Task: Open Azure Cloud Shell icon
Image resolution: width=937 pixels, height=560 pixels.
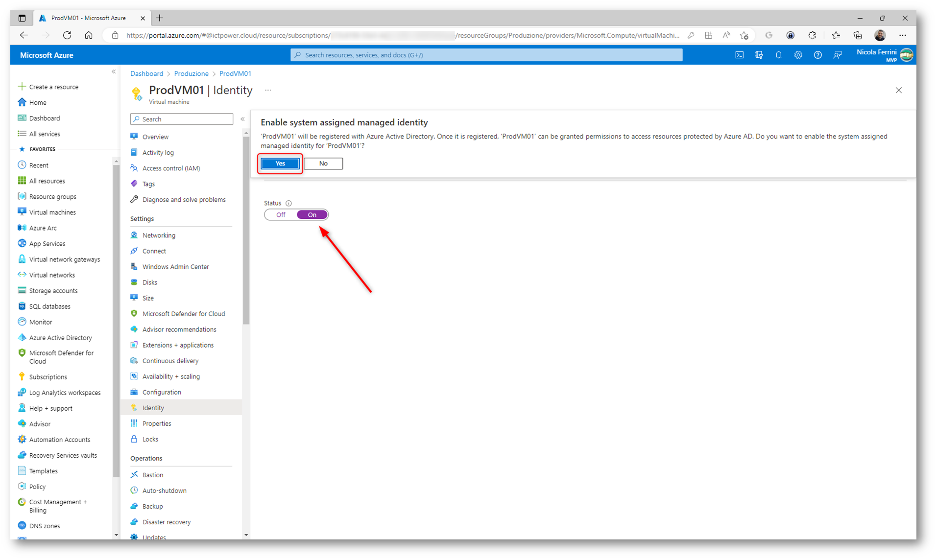Action: pos(739,55)
